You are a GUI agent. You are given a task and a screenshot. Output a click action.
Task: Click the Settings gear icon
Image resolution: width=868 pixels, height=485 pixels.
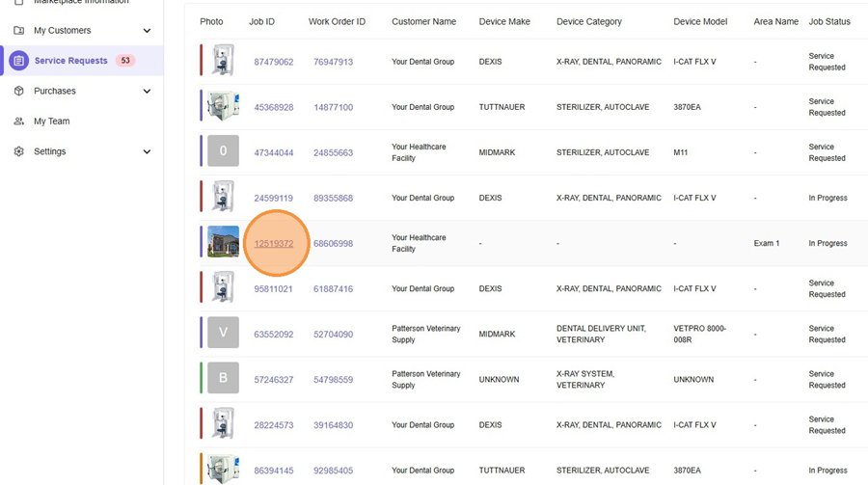19,151
